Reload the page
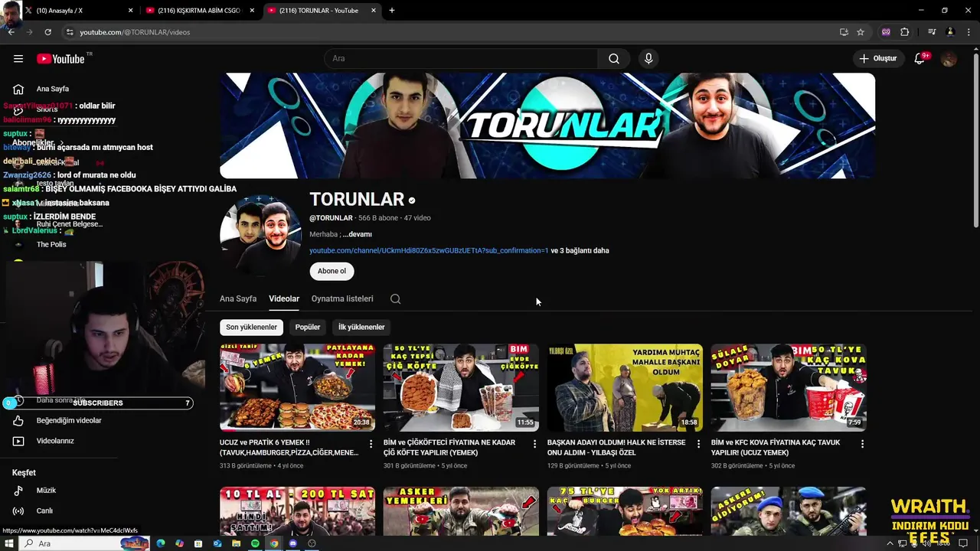Viewport: 980px width, 551px height. coord(47,32)
